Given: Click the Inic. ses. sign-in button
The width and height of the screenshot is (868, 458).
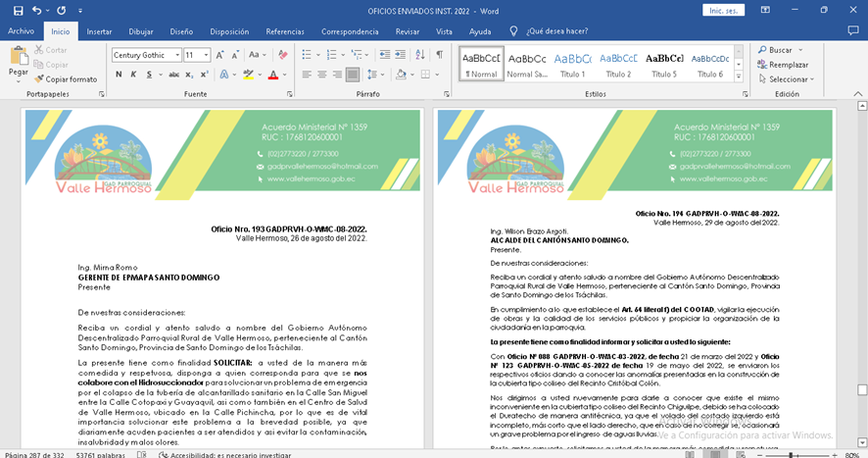Looking at the screenshot, I should (x=724, y=11).
